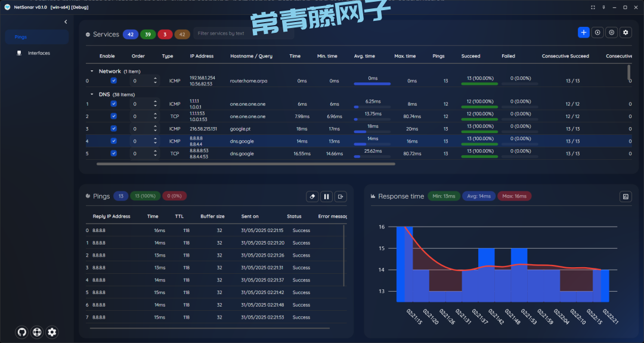Click the Filter services by text field

pyautogui.click(x=243, y=33)
